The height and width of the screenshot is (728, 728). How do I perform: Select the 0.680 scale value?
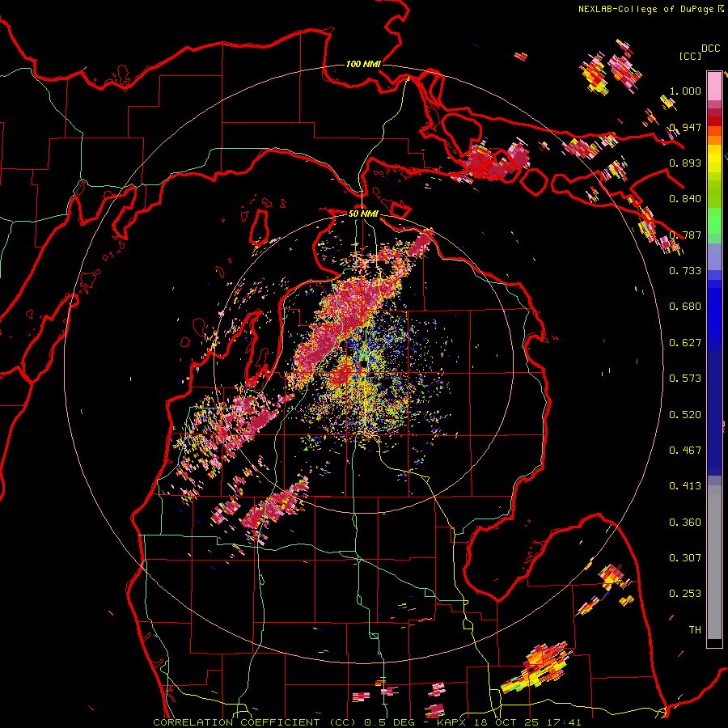685,307
